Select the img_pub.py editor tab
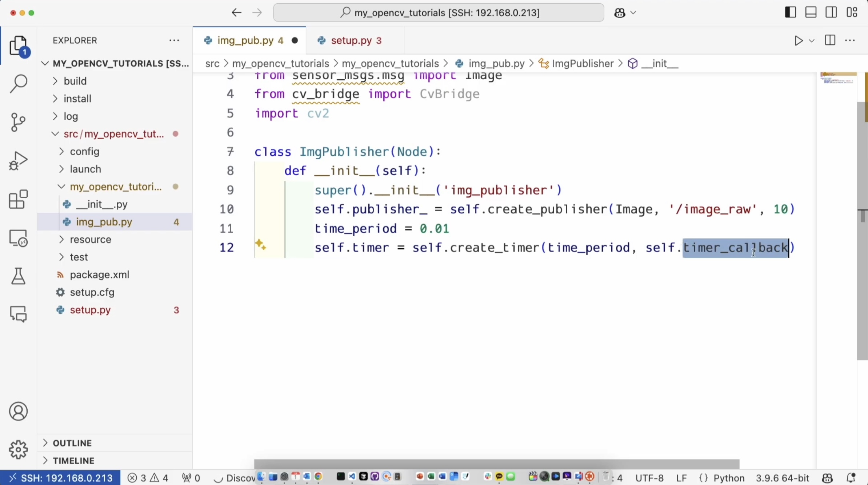This screenshot has width=868, height=485. [x=245, y=40]
